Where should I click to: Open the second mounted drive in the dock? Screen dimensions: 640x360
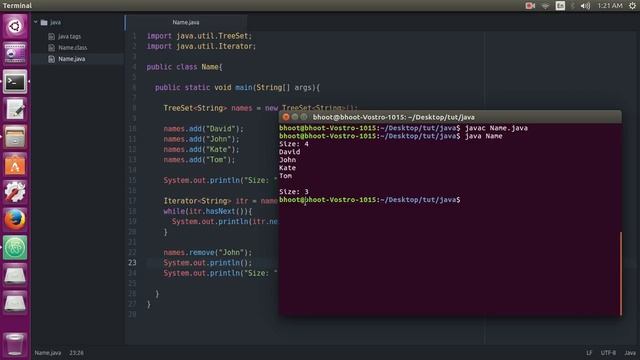15,302
